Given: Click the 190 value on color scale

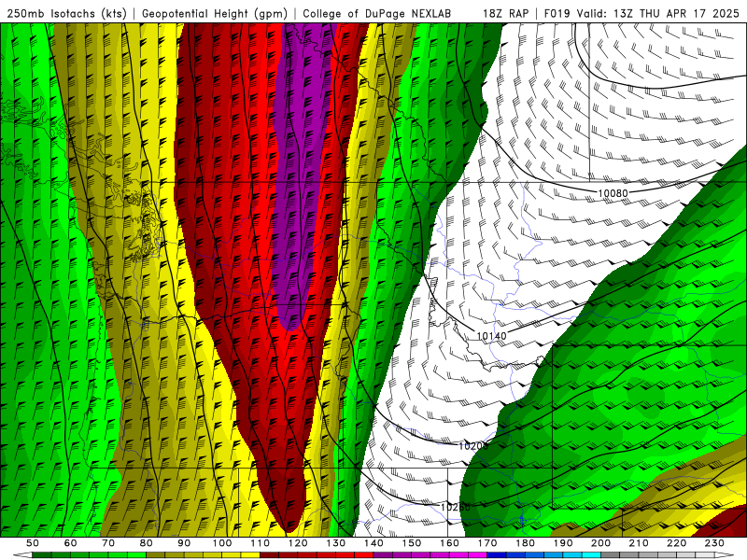Looking at the screenshot, I should pos(563,543).
